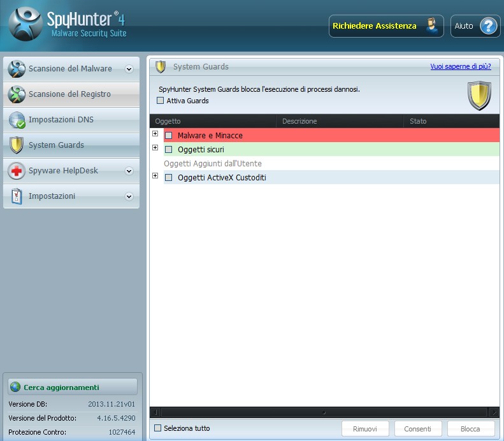Open the Scansione del Malware dropdown arrow
The width and height of the screenshot is (504, 441).
point(129,69)
